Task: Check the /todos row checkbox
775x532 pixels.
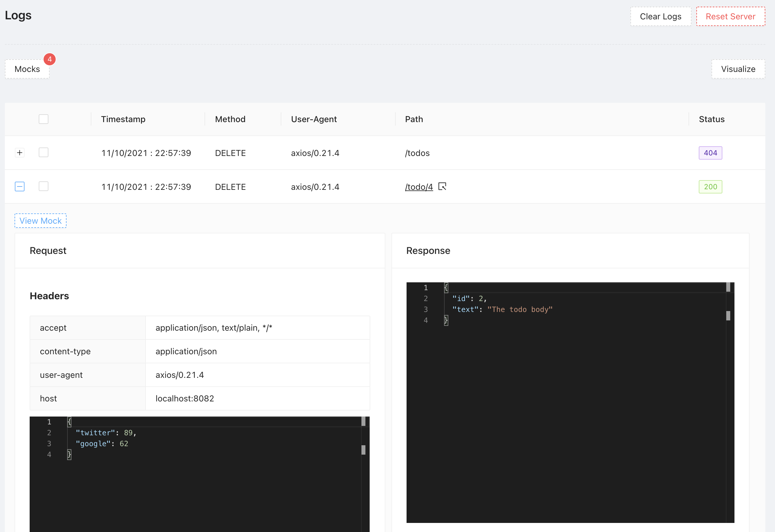Action: pyautogui.click(x=43, y=153)
